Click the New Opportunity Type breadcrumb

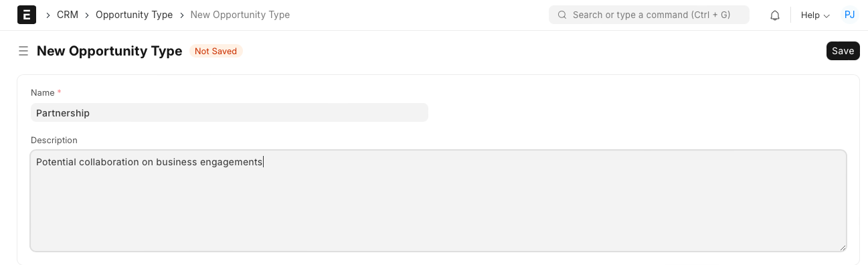(240, 15)
